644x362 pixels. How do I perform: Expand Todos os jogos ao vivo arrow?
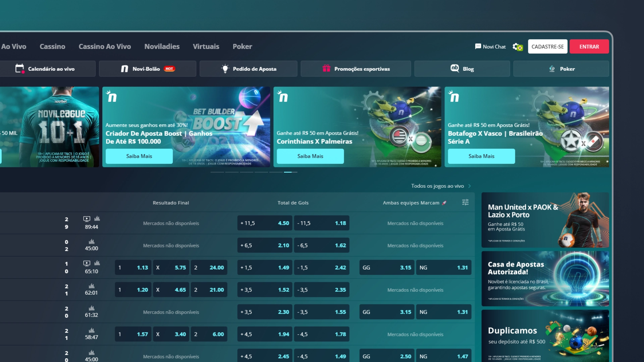470,186
